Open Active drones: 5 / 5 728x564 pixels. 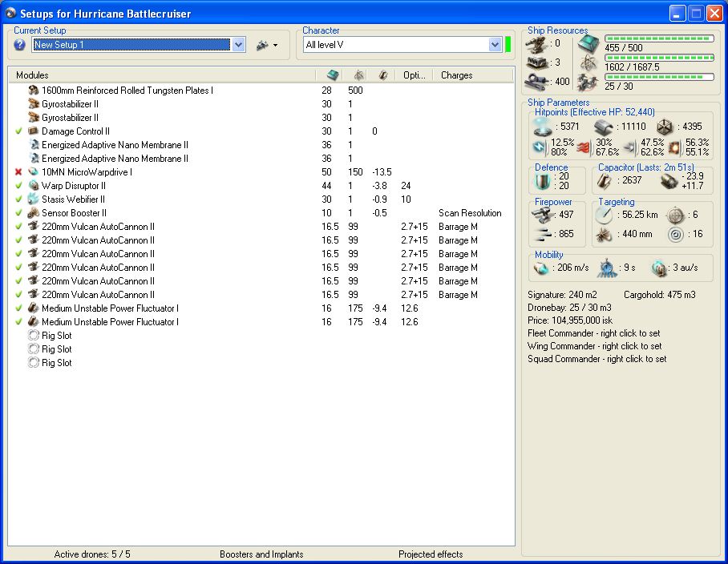[92, 554]
